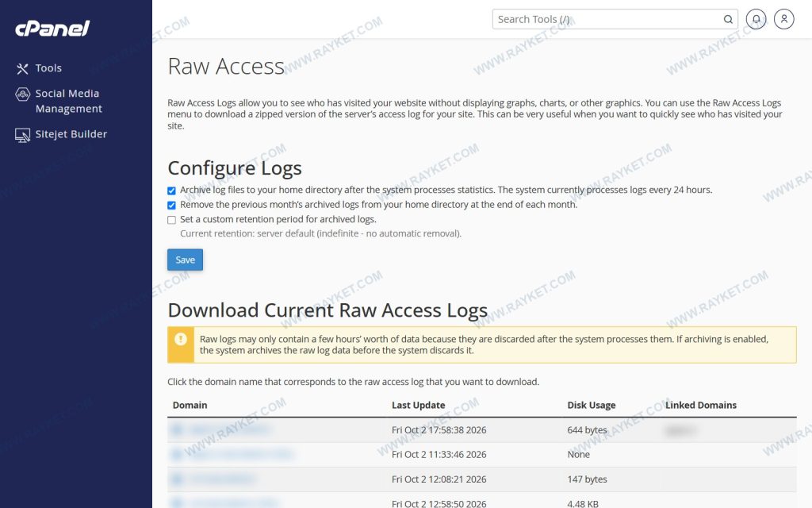Click the Linked Domains column header
812x508 pixels.
[x=701, y=405]
